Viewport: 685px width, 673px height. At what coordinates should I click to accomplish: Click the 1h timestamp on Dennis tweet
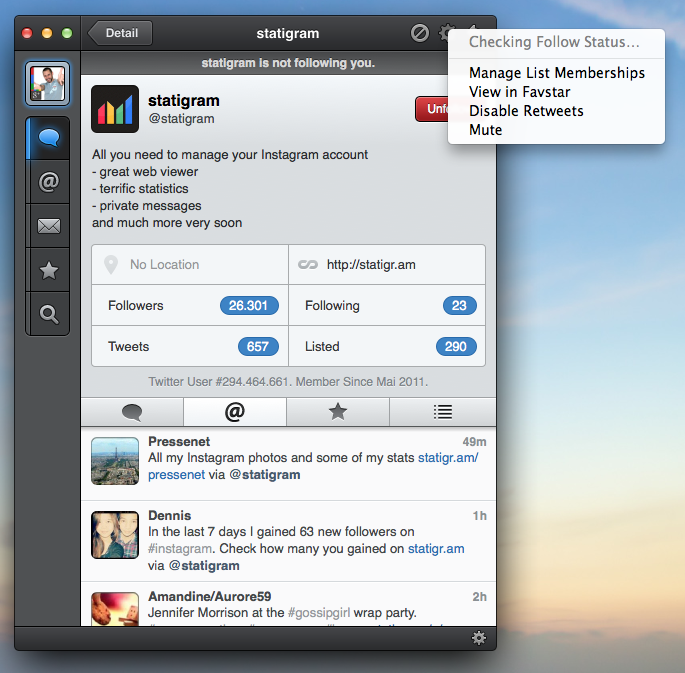pos(480,516)
